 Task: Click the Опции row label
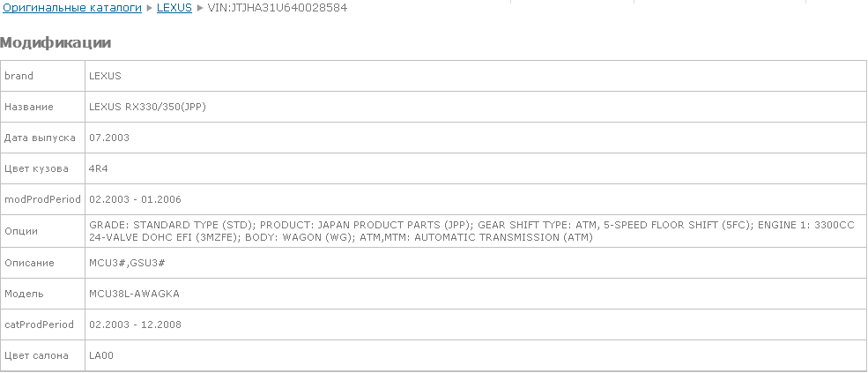click(21, 231)
